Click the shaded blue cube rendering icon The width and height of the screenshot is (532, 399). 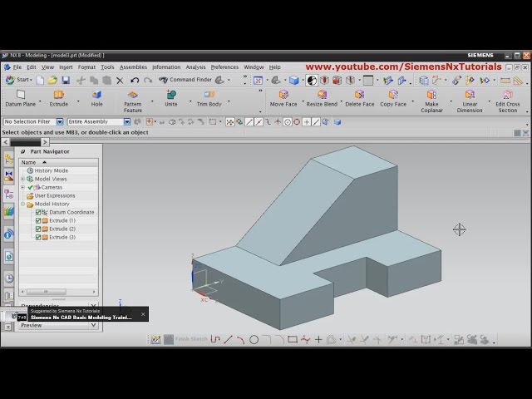(293, 81)
